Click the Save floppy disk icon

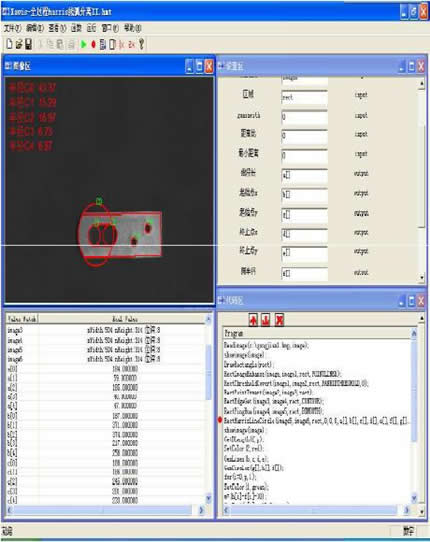tap(28, 44)
